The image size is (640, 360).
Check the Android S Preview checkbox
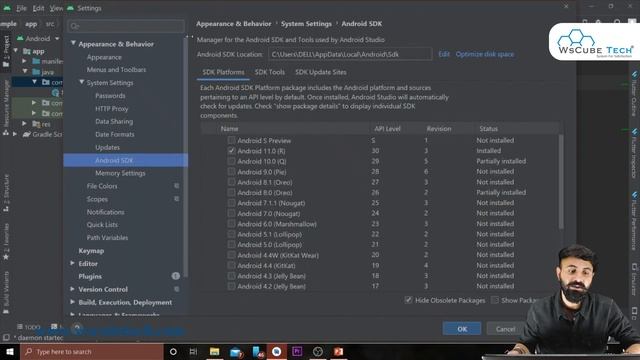pos(231,140)
